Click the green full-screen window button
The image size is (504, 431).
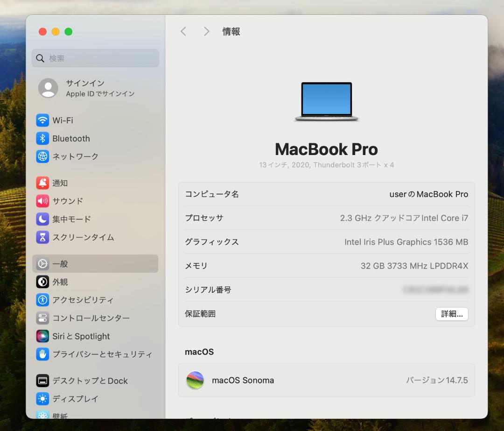tap(69, 32)
